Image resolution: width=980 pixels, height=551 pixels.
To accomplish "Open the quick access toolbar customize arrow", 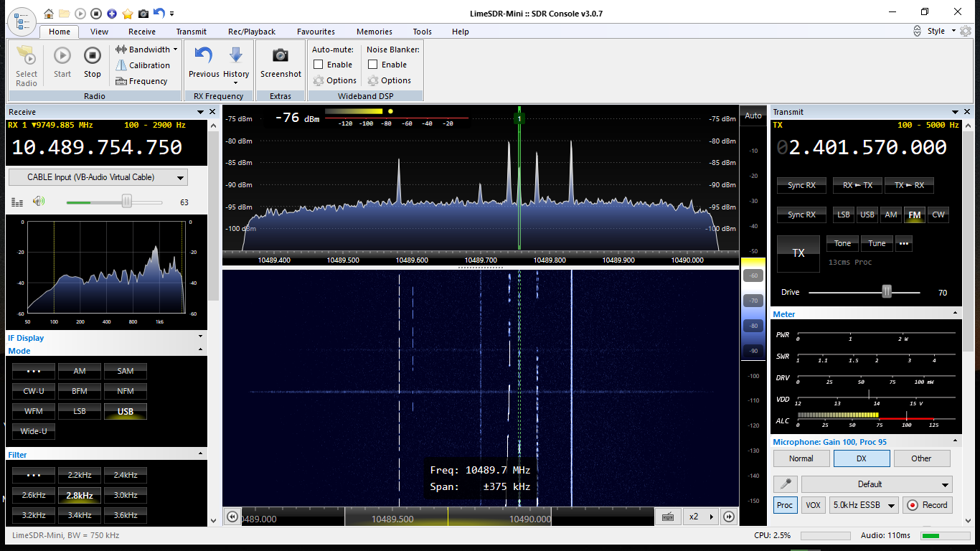I will [x=172, y=14].
